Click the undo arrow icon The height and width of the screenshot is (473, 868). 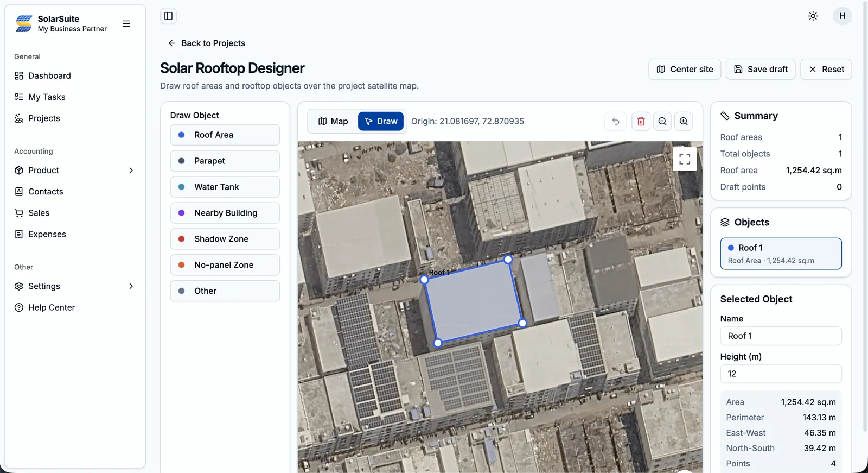pos(616,121)
